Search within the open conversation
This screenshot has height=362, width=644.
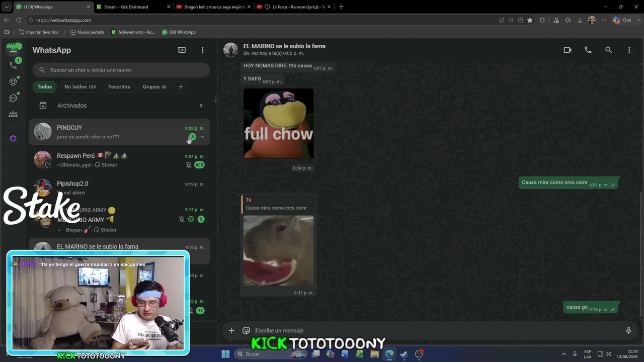609,50
